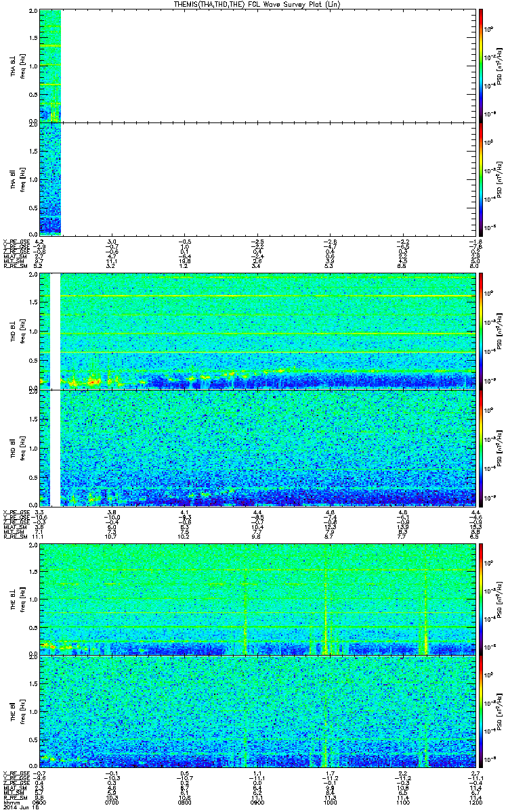Click the 1000 time tick label
This screenshot has height=812, width=508.
330,803
